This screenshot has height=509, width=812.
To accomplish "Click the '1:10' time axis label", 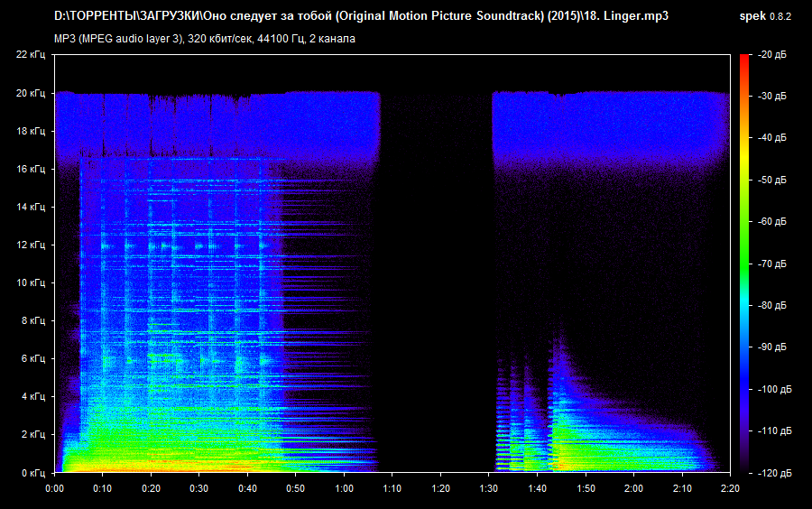I will 392,488.
